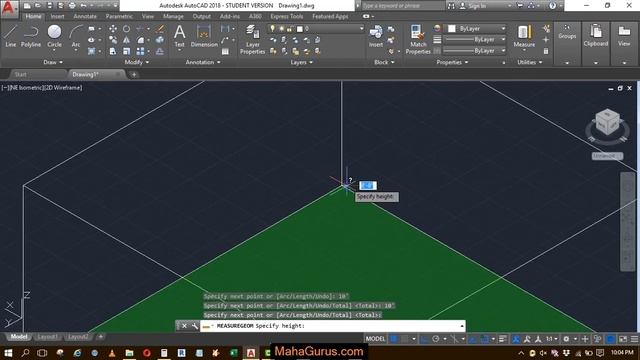This screenshot has height=360, width=640.
Task: Open the AutoCAD application menu button
Action: (x=9, y=9)
